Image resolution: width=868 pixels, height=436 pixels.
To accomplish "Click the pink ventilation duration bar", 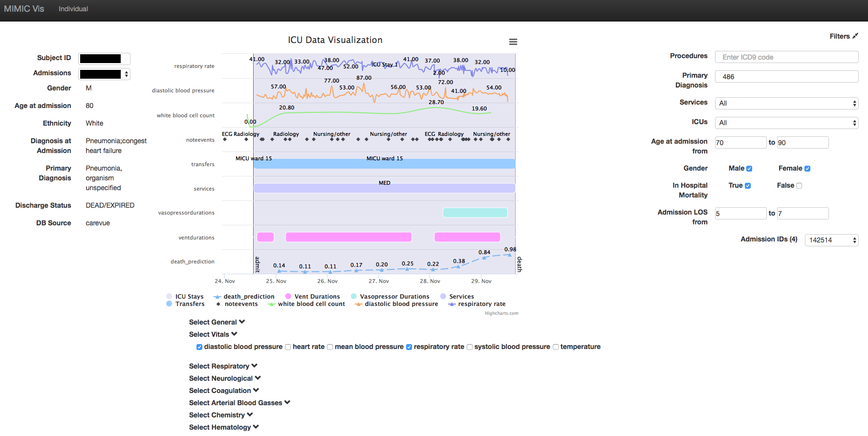I will 348,237.
